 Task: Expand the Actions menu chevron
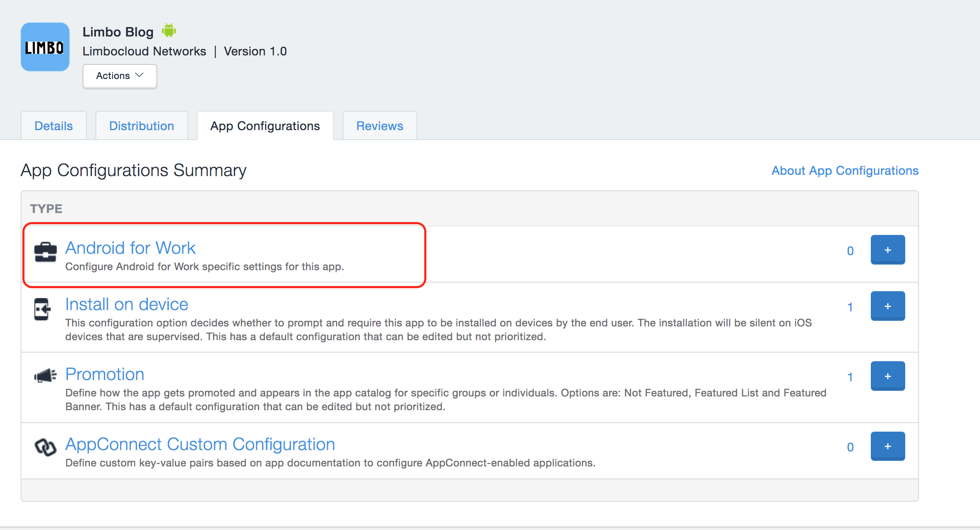coord(139,75)
